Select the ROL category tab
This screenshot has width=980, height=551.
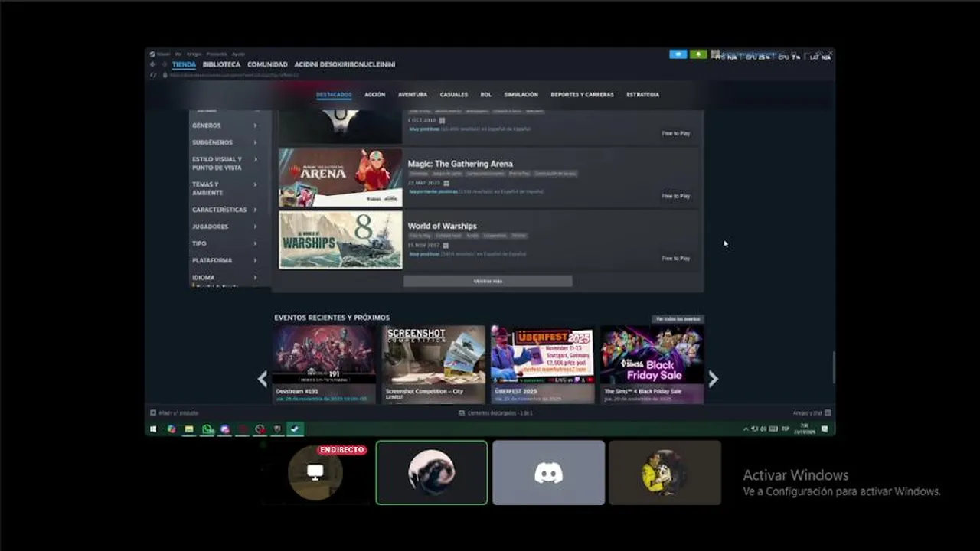pyautogui.click(x=486, y=95)
